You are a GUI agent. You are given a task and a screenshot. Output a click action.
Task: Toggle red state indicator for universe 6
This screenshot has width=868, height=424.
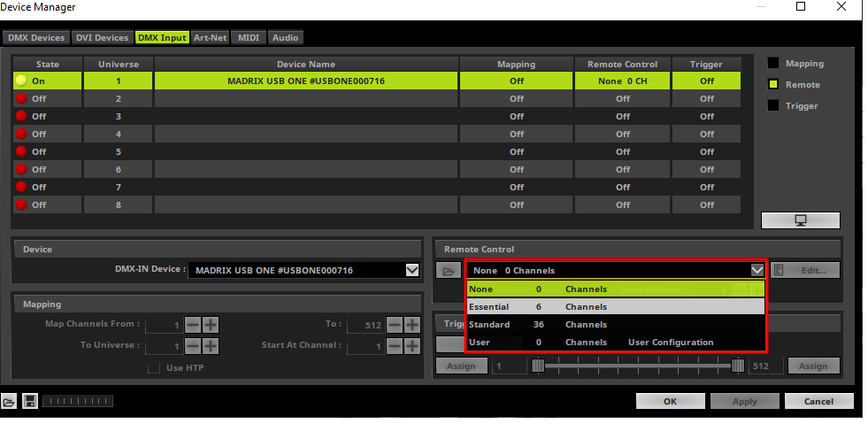tap(21, 169)
